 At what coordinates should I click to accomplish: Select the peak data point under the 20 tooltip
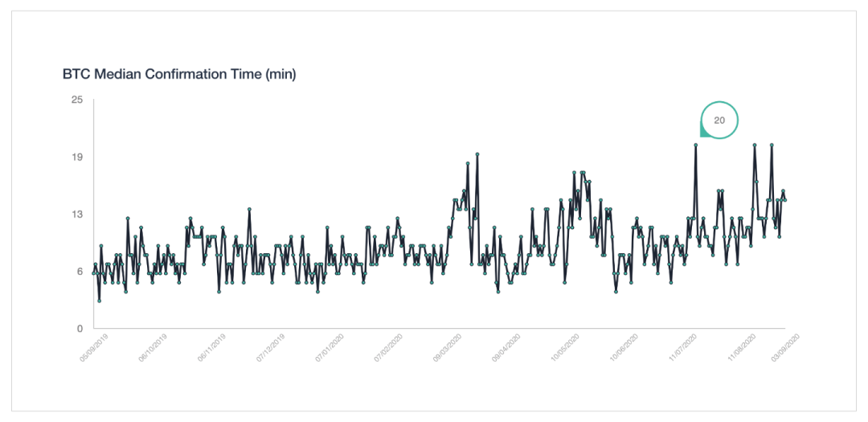696,145
